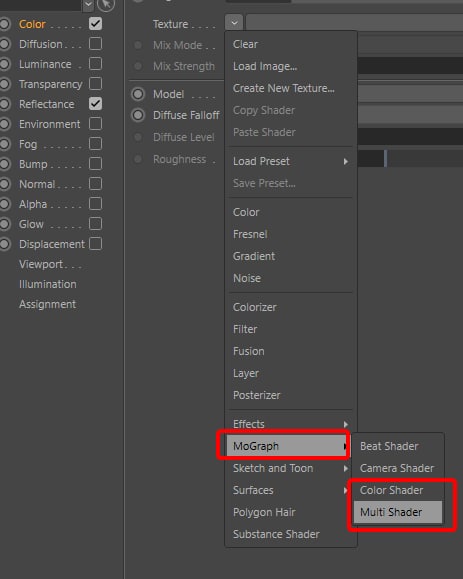Click the animation dot beside Reflectance channel
The width and height of the screenshot is (463, 579).
click(x=4, y=104)
